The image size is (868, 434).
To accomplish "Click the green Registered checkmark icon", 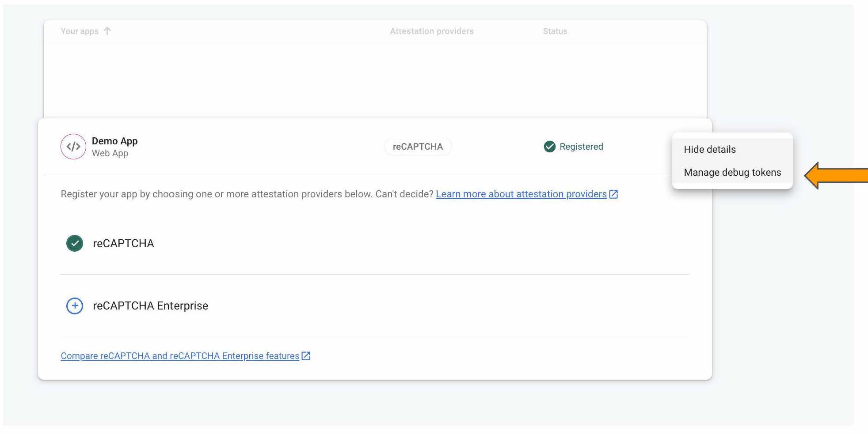I will tap(549, 147).
